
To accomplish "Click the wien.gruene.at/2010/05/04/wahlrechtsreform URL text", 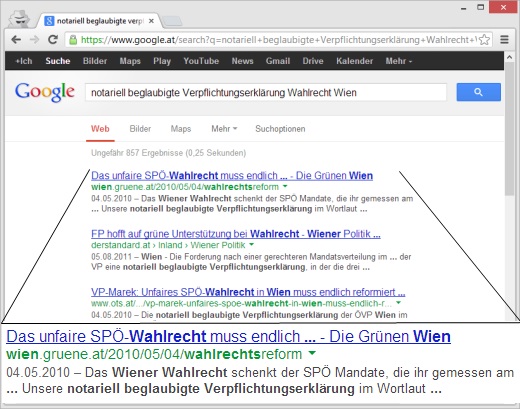I will 185,187.
